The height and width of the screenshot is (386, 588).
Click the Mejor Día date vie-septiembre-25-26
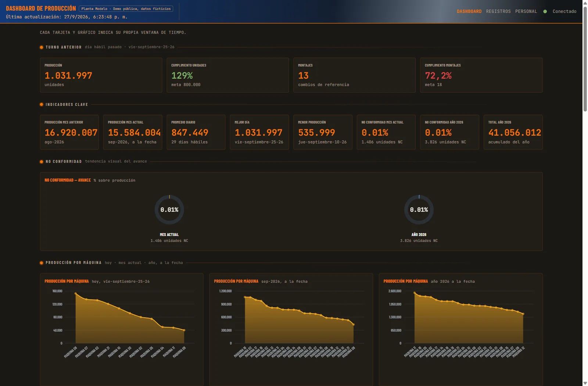point(259,142)
